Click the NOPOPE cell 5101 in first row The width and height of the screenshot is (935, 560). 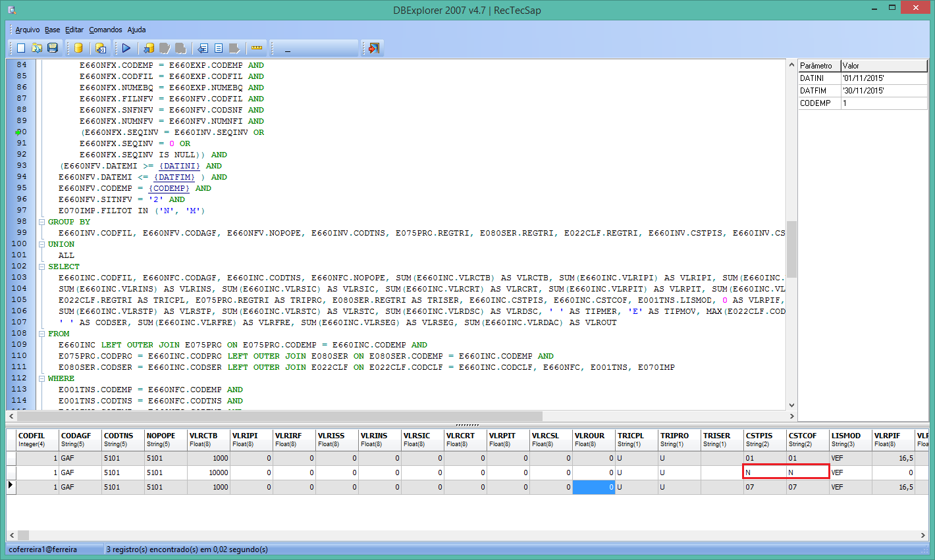(x=166, y=458)
